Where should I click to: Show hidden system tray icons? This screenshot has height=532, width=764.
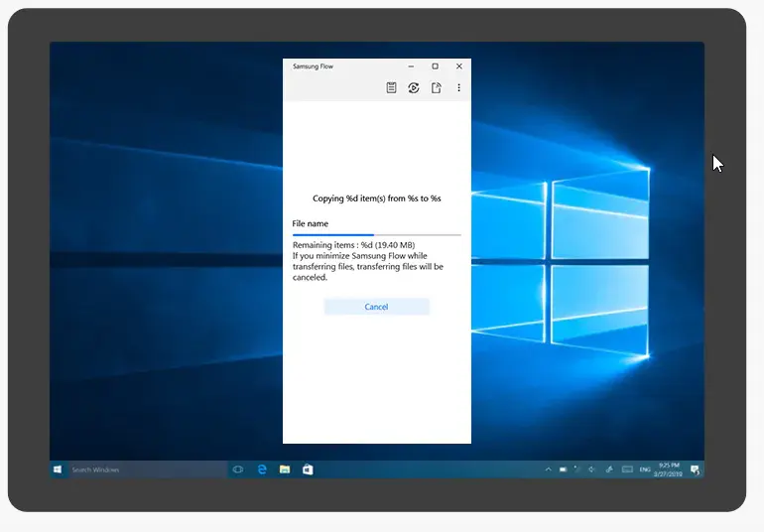[548, 469]
